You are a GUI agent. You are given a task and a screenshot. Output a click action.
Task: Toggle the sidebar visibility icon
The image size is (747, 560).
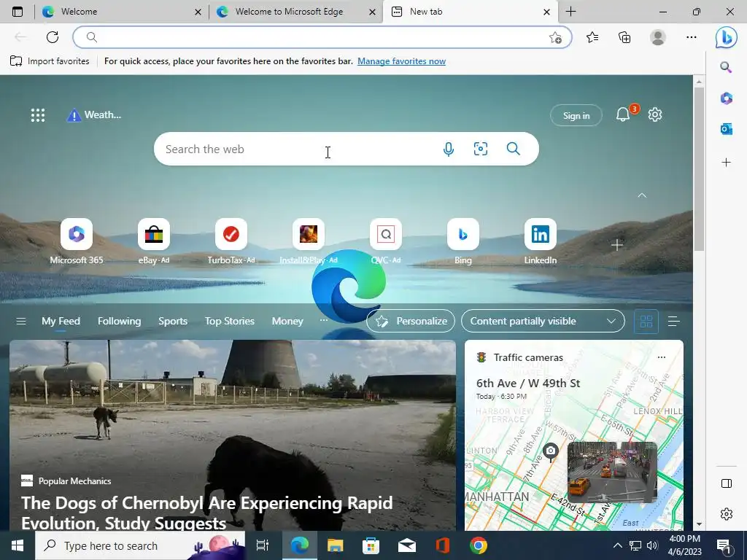[726, 484]
